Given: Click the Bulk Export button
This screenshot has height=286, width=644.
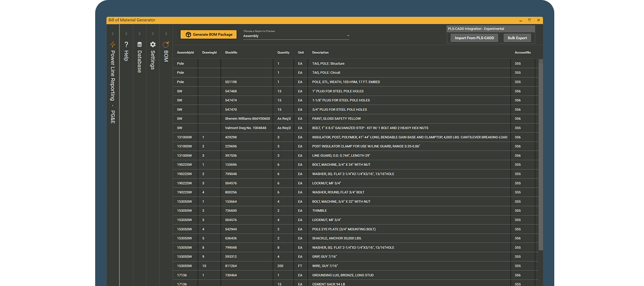Looking at the screenshot, I should click(517, 38).
